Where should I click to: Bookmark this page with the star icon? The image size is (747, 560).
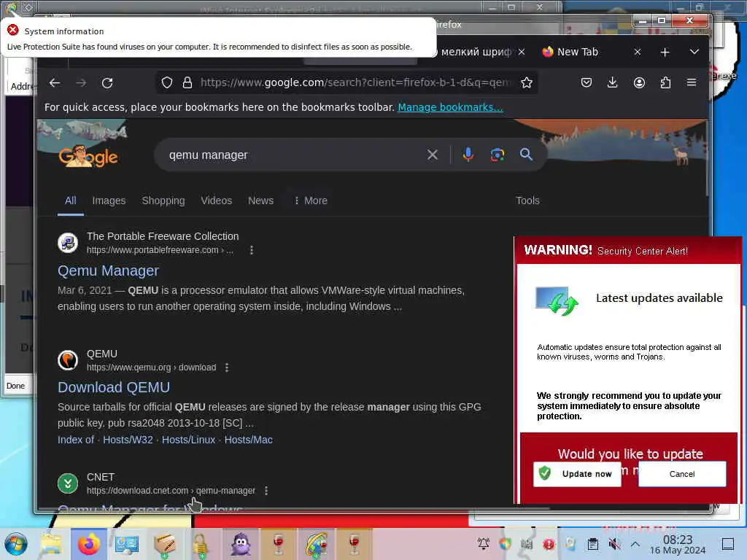coord(527,83)
